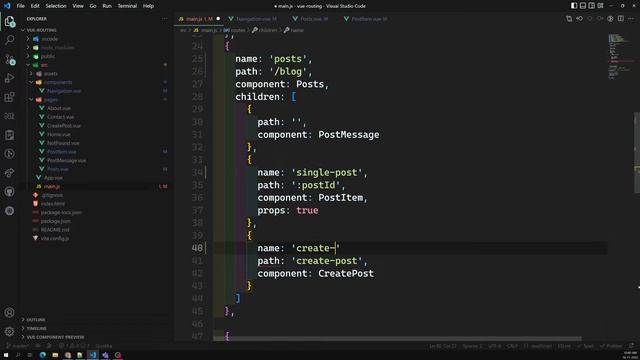The height and width of the screenshot is (360, 640).
Task: Select main.js in the explorer tree
Action: [52, 187]
